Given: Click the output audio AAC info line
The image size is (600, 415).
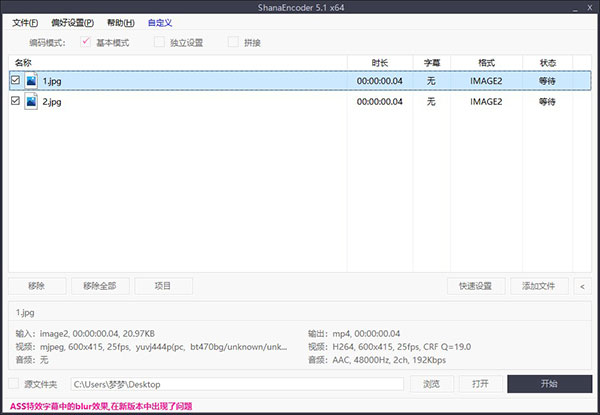Looking at the screenshot, I should click(x=377, y=360).
